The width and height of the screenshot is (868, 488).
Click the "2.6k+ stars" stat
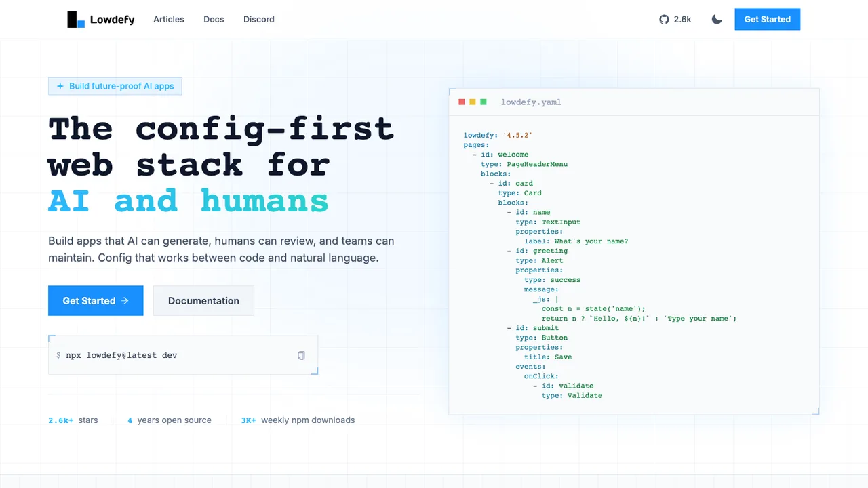pyautogui.click(x=73, y=420)
